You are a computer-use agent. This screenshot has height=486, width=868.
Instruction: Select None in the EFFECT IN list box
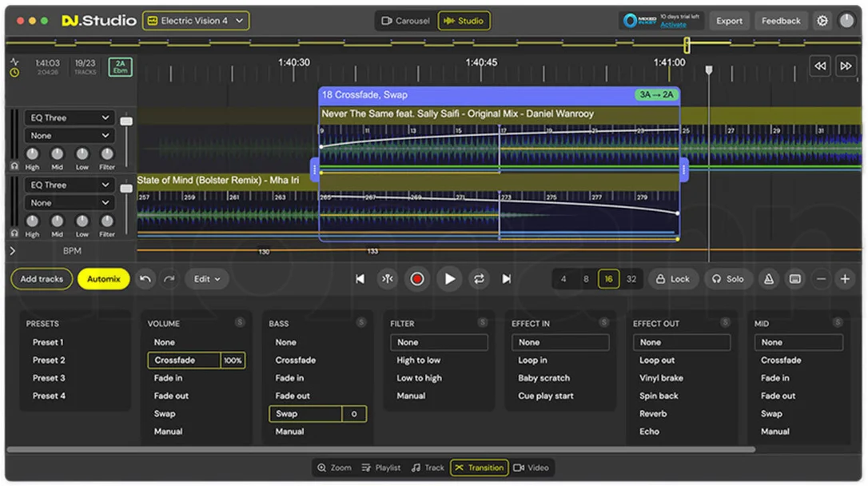(560, 343)
